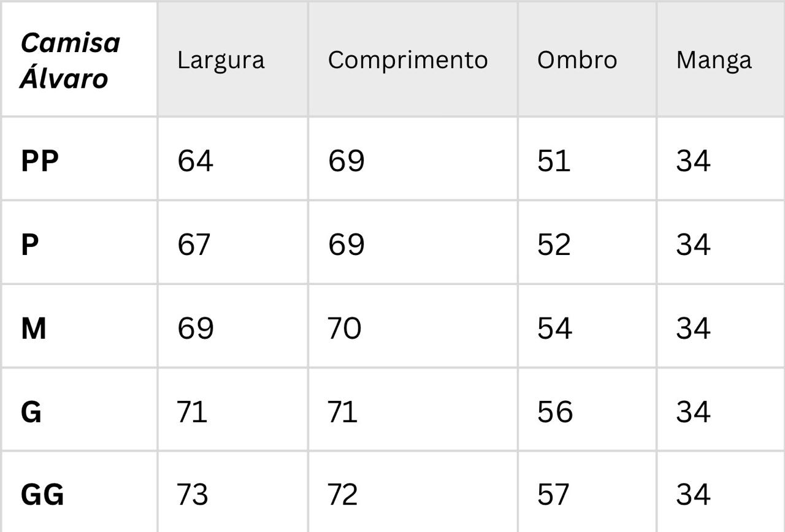Select GG comprimento value 72
The image size is (785, 532).
(343, 495)
